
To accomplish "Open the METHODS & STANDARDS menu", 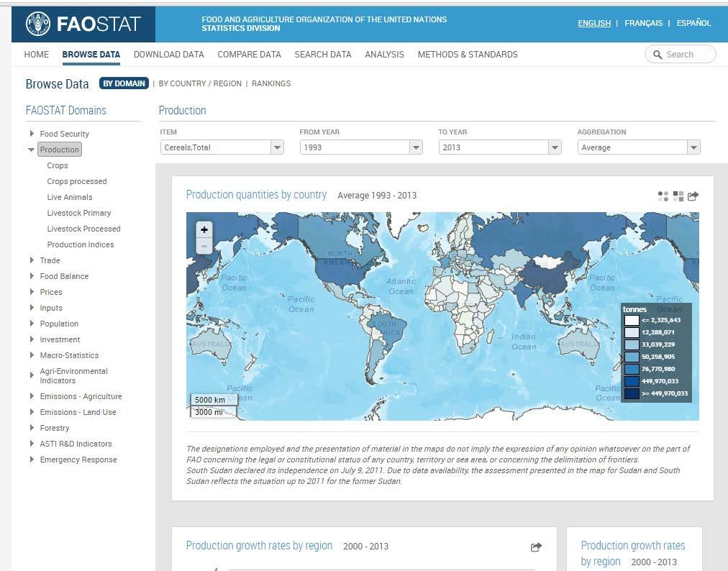I will [x=468, y=55].
